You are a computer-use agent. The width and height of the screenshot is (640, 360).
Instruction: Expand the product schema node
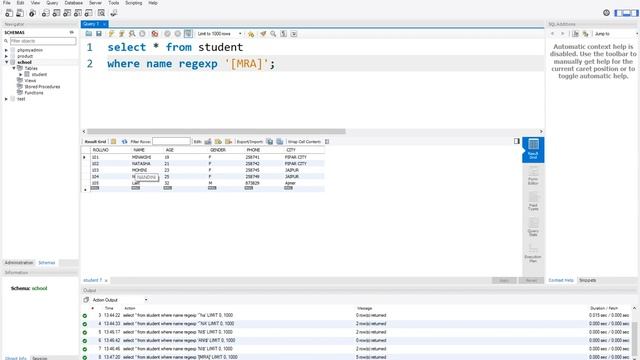tap(6, 56)
